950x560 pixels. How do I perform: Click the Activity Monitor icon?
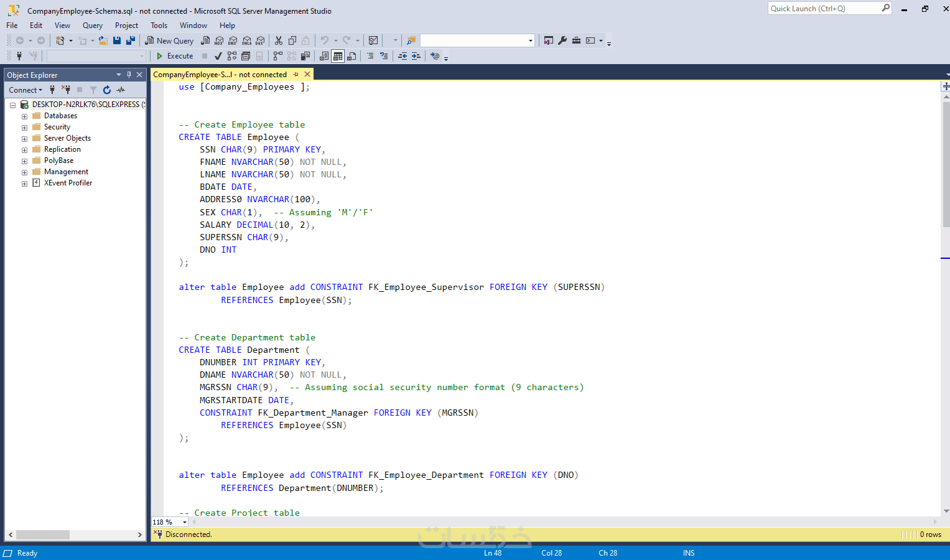click(x=373, y=40)
